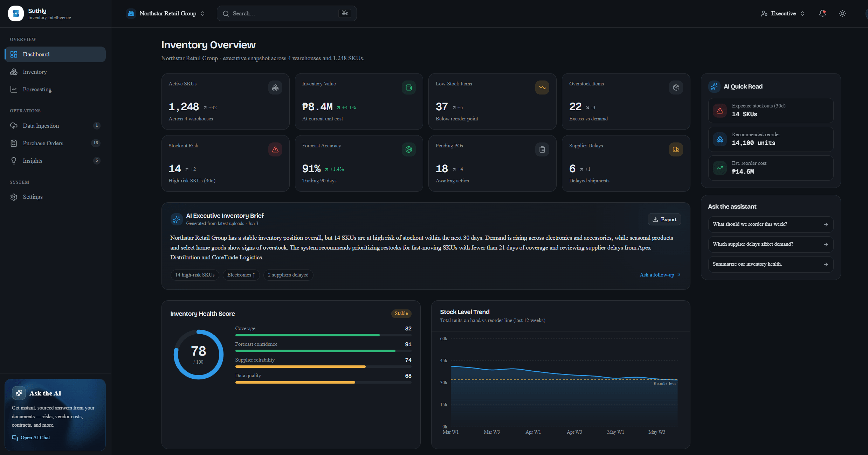
Task: Click the Insights 5 count badge
Action: point(97,160)
